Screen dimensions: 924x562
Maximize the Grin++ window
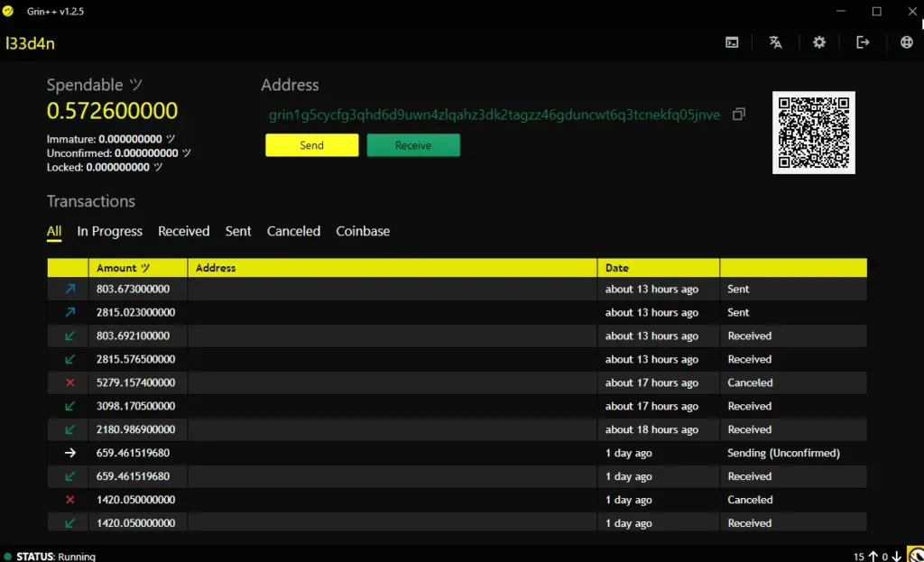[x=877, y=11]
